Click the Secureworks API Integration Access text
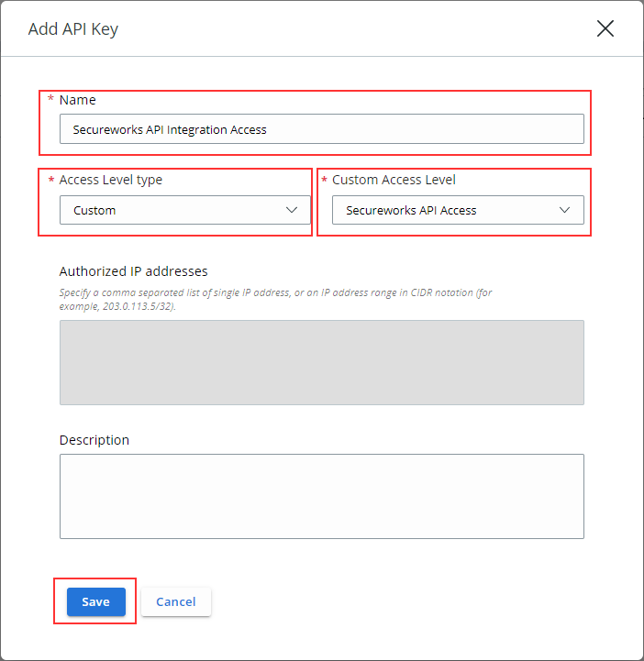The width and height of the screenshot is (644, 661). pyautogui.click(x=170, y=130)
